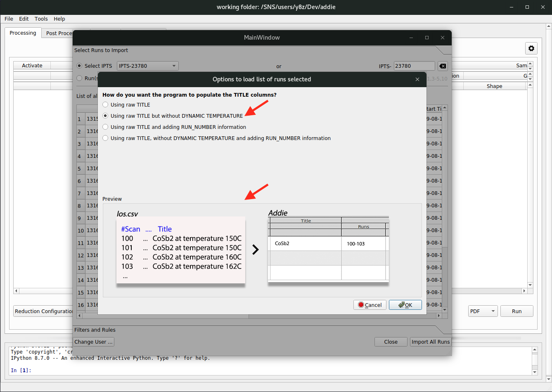The width and height of the screenshot is (552, 392).
Task: Open the Tools menu
Action: [41, 19]
